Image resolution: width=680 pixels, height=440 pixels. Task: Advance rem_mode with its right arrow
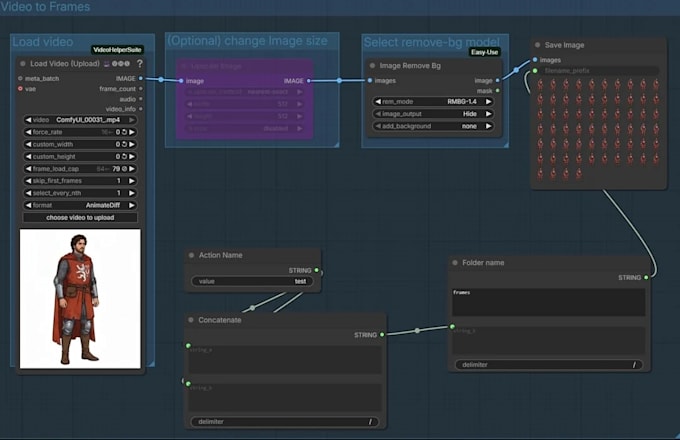pyautogui.click(x=488, y=102)
